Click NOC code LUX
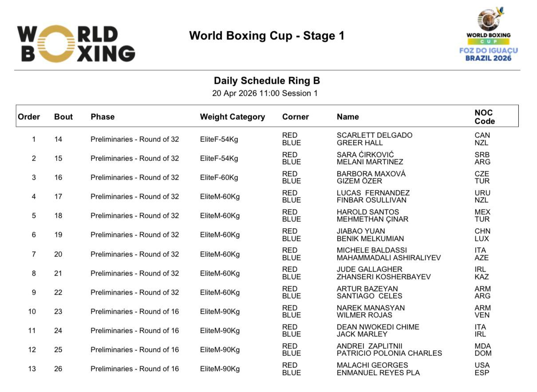The width and height of the screenshot is (537, 392). point(482,238)
